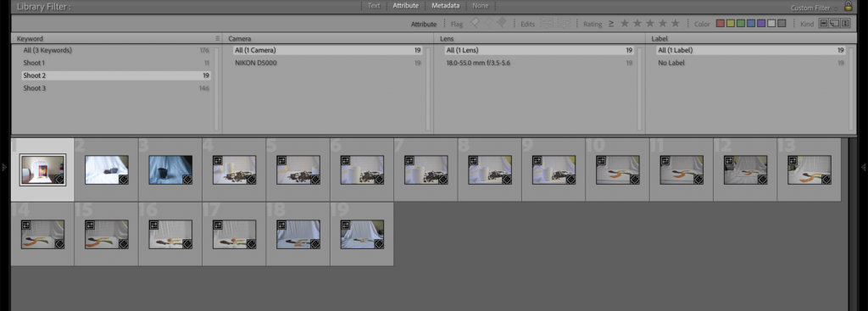Click the Camera column scrollbar
The width and height of the screenshot is (868, 311).
(428, 88)
